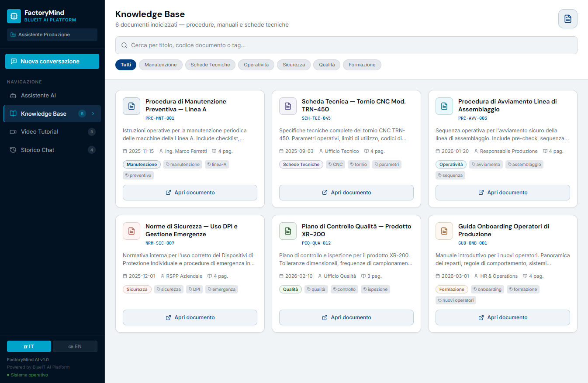Open the PRC-AVV-003 document via Apri documento

503,193
